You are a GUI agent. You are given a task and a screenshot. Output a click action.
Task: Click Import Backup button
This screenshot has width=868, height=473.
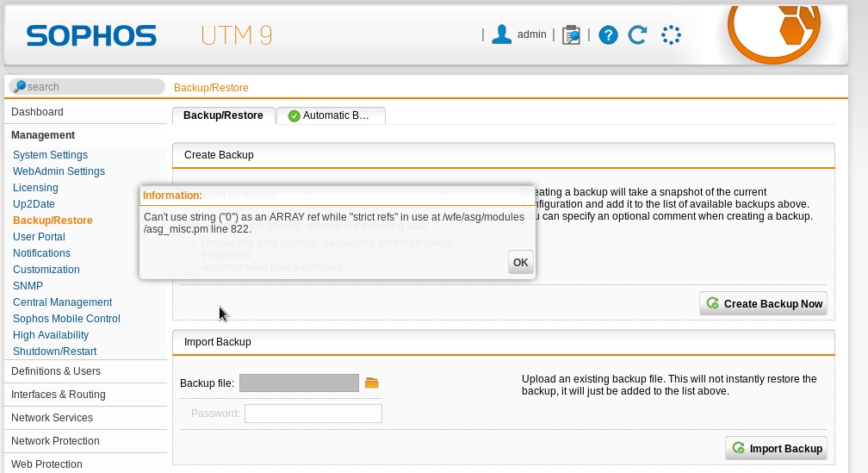pyautogui.click(x=776, y=448)
